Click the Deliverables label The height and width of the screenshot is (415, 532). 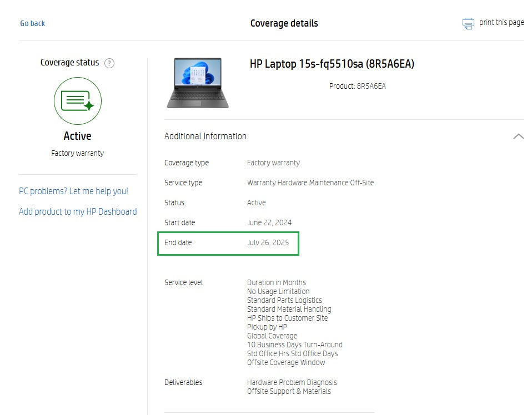pyautogui.click(x=183, y=382)
